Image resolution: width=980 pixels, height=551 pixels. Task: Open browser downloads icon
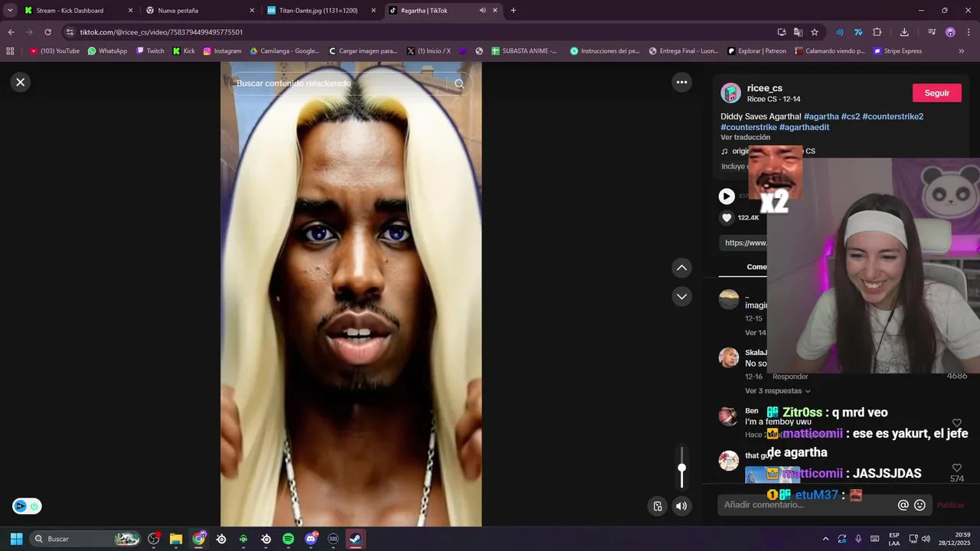904,32
